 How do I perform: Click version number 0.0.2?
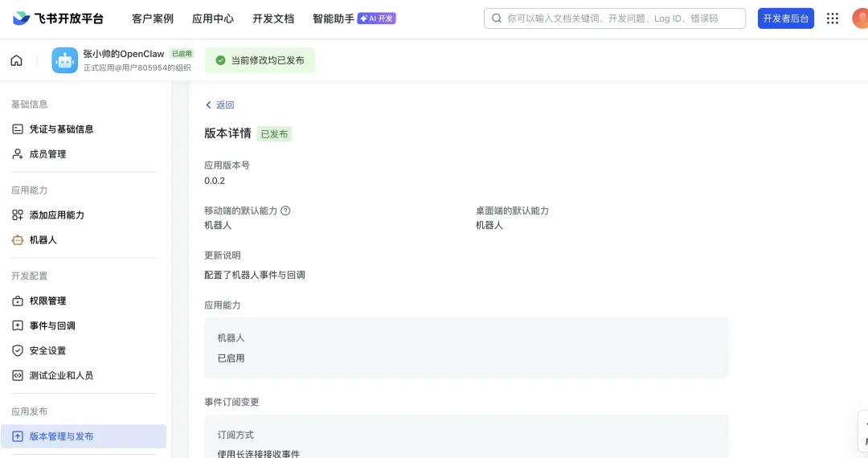215,181
